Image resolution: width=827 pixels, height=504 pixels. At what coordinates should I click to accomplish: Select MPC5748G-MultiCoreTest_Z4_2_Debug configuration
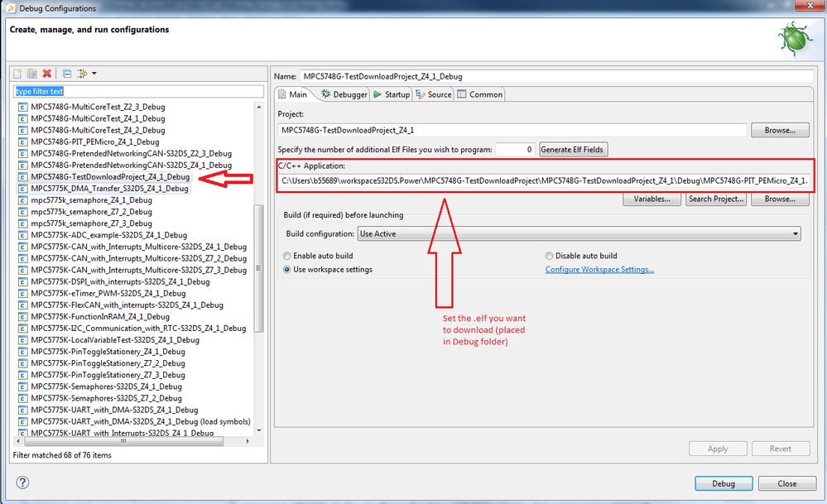(98, 130)
